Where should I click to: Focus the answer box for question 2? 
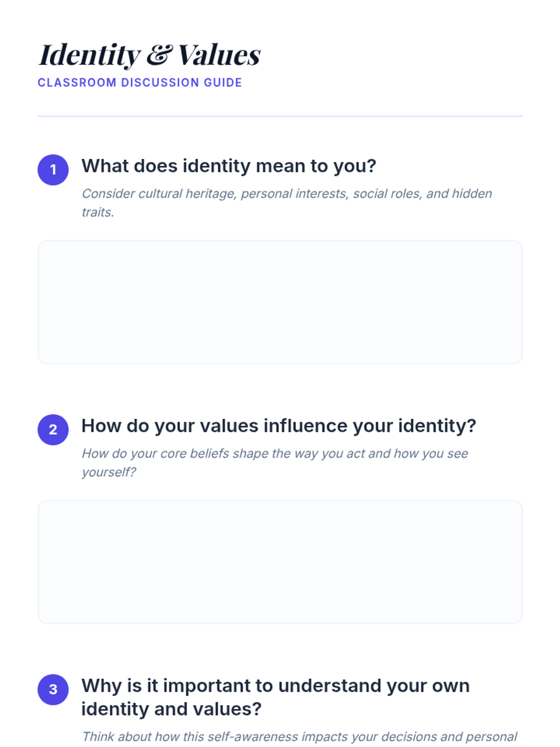(x=280, y=562)
